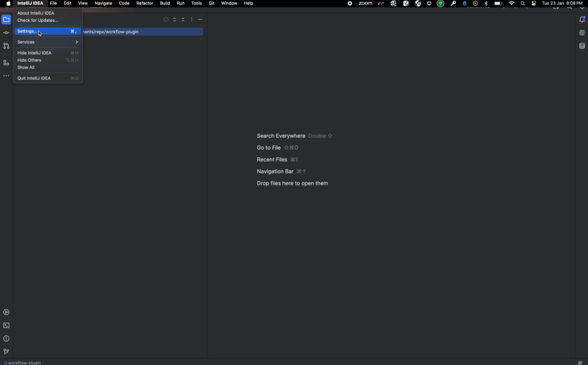
Task: Open the Run menu
Action: pos(181,3)
